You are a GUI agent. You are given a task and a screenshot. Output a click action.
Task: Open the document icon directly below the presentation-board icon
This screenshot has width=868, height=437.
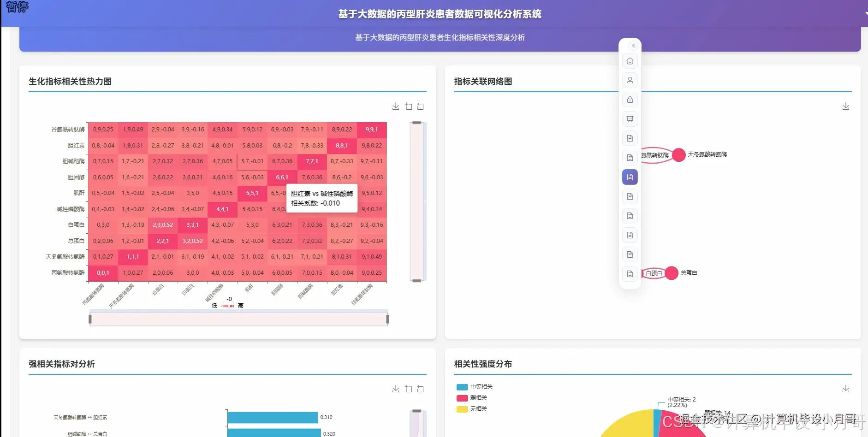[x=630, y=138]
